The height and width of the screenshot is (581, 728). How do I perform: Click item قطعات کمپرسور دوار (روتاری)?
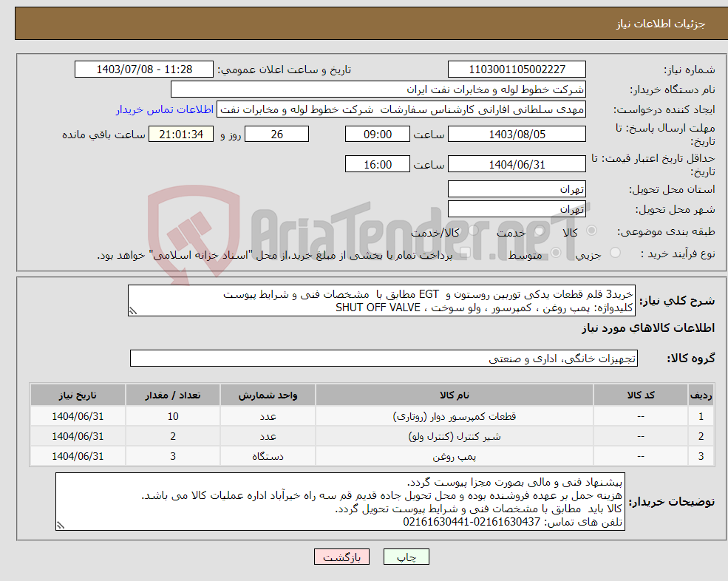click(454, 416)
